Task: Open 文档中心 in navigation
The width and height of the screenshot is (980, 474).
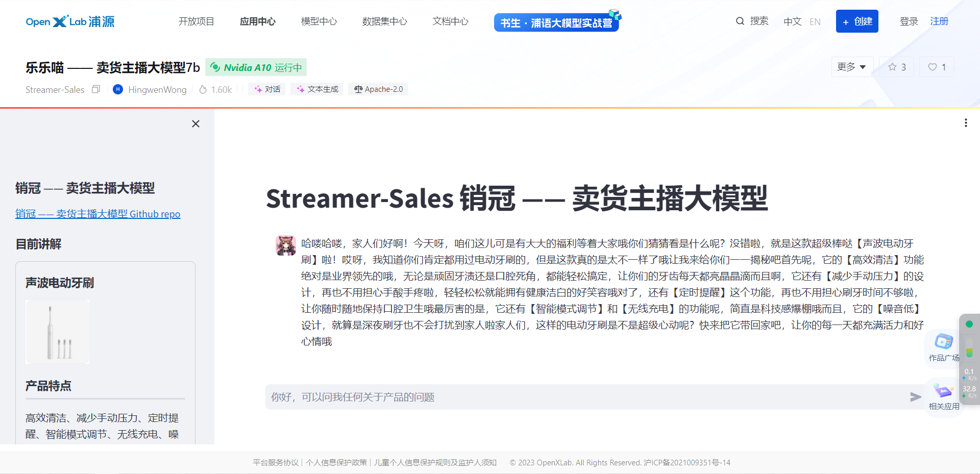Action: pos(451,21)
